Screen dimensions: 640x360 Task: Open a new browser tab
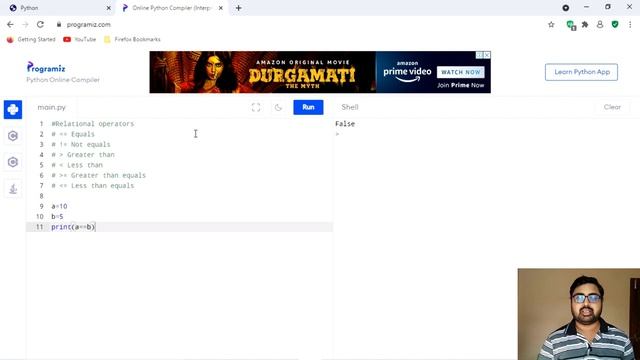point(239,8)
